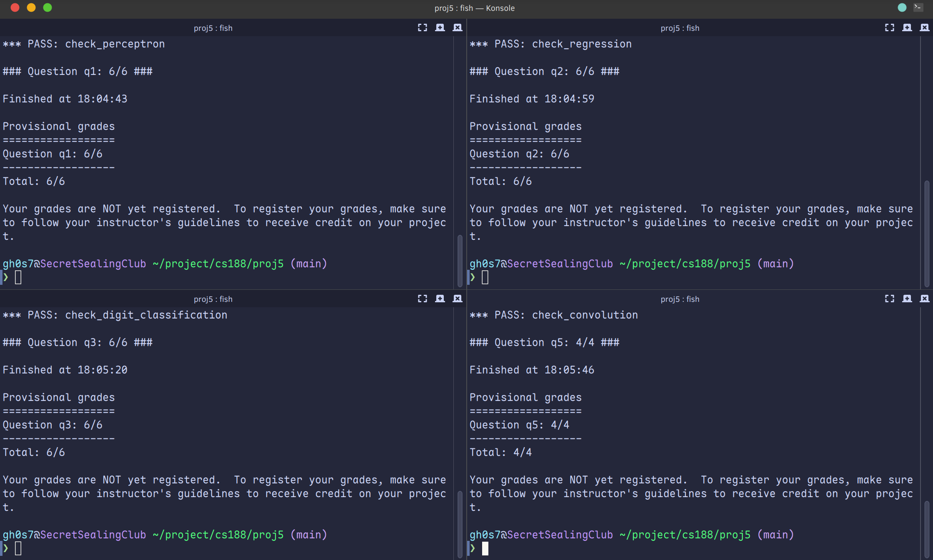Close the bottom-right check_convolution split pane

tap(924, 299)
